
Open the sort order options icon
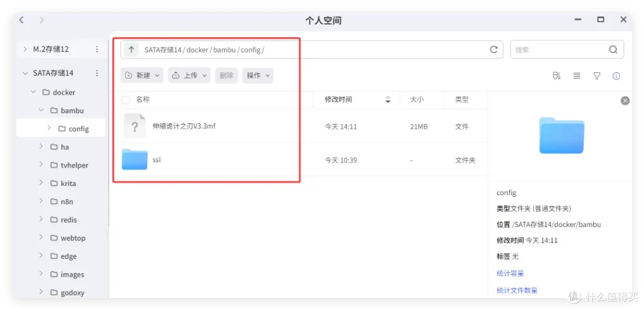556,76
